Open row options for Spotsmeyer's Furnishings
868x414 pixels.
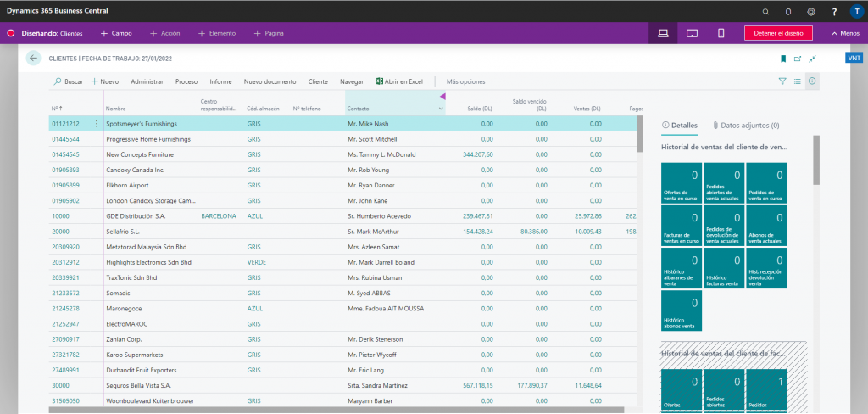(97, 124)
